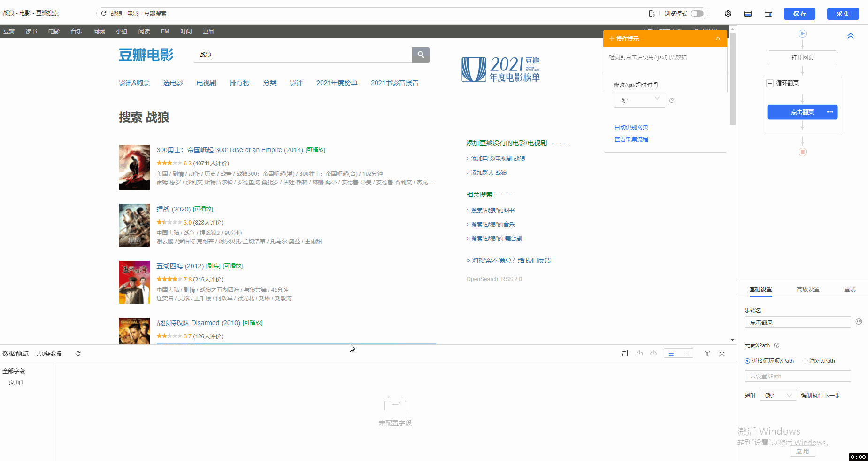Click the 2021年度电影榜单 banner logo

[500, 69]
